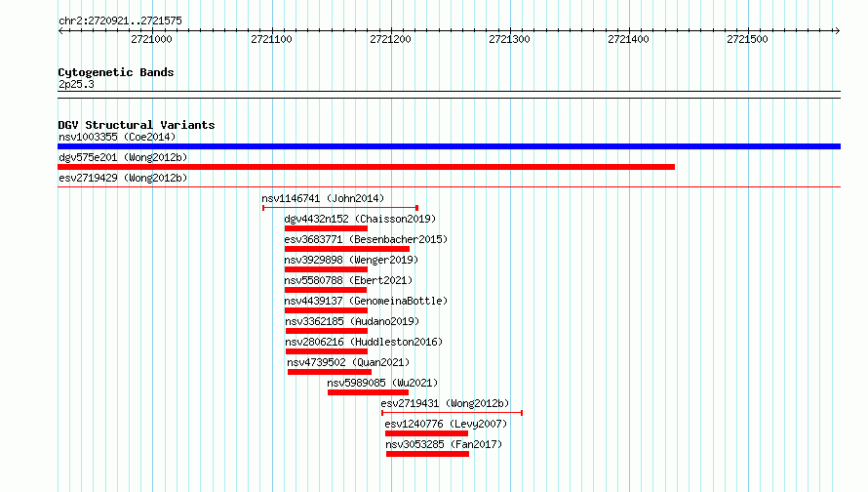Screen dimensions: 868x492
Task: Click ruler position 2721400
Action: 628,39
